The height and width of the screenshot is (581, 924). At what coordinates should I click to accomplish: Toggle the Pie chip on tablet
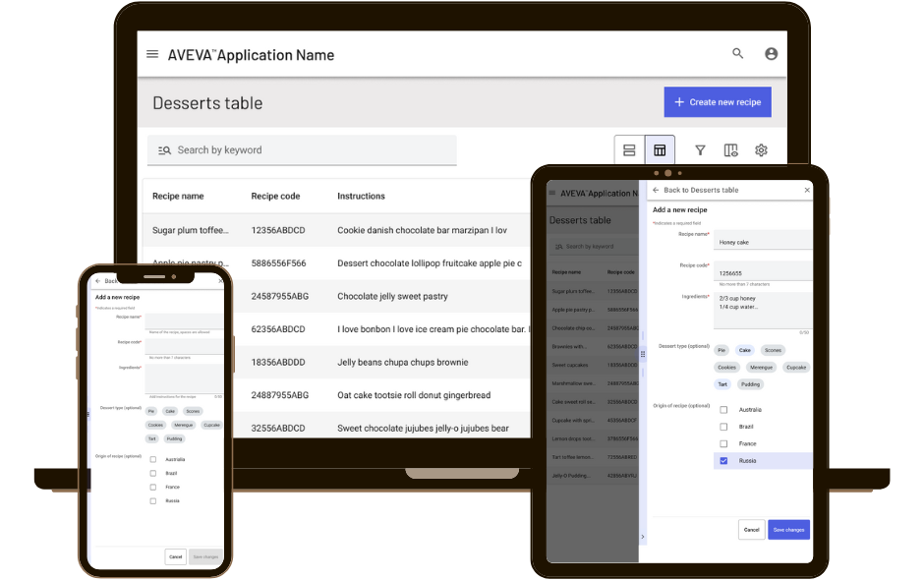tap(722, 350)
